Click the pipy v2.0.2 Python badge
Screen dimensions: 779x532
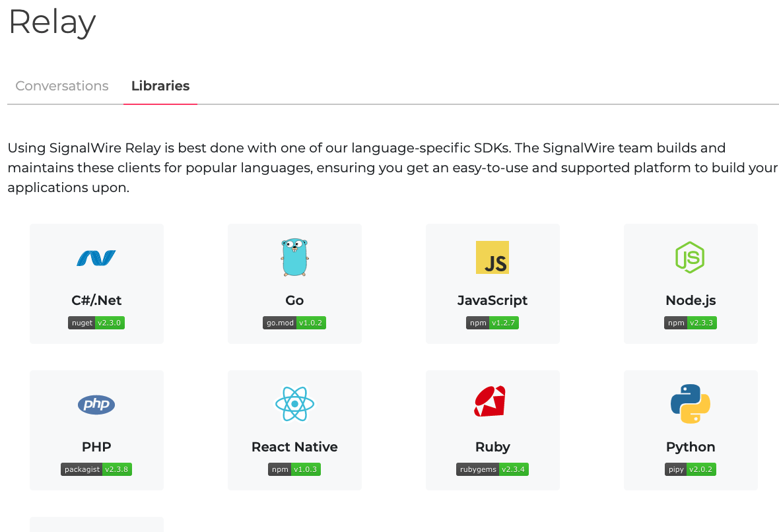tap(691, 469)
